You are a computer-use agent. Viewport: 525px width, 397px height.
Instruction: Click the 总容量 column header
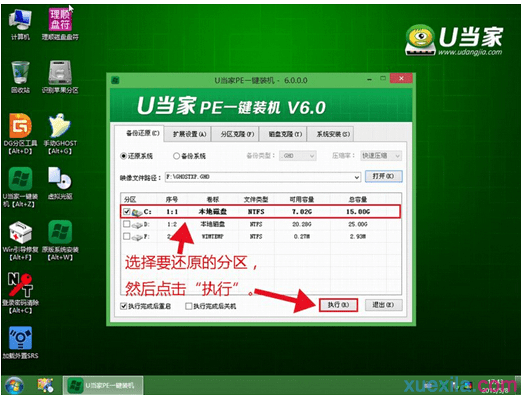[x=358, y=200]
